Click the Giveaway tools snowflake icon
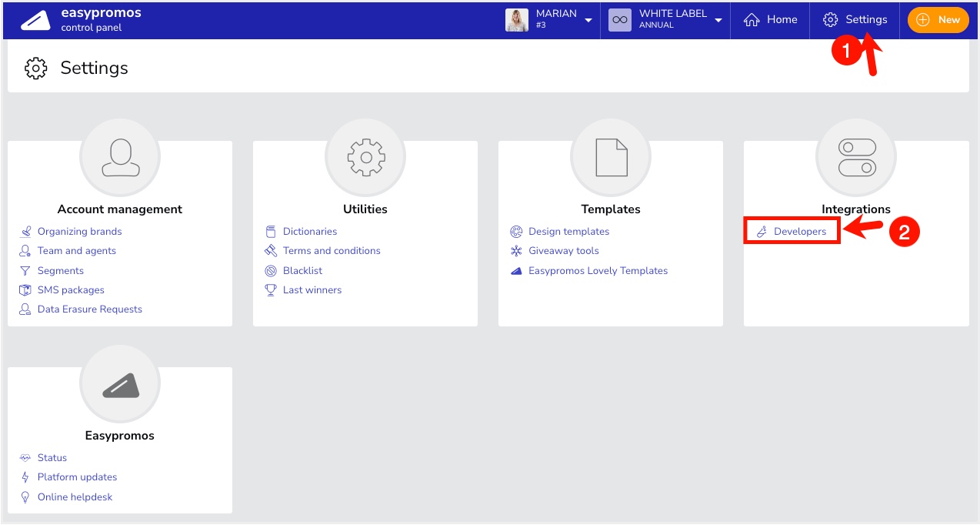The image size is (980, 525). (x=516, y=251)
